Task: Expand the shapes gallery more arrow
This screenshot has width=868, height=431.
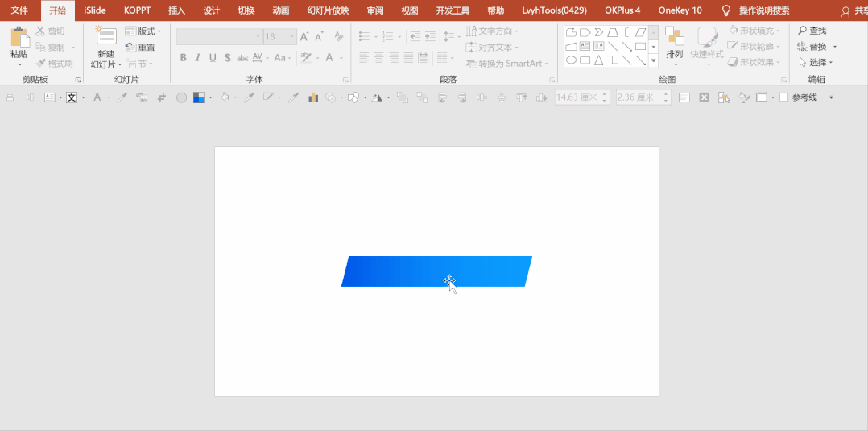Action: click(x=653, y=60)
